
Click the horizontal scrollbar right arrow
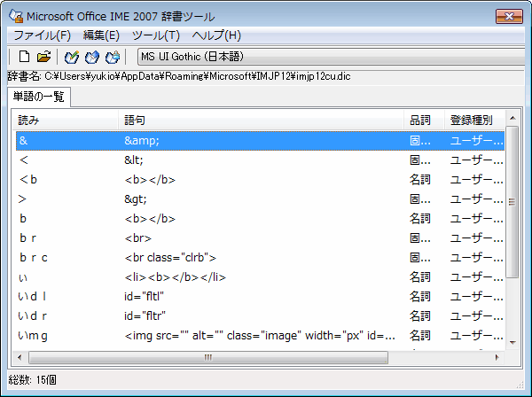pos(497,357)
